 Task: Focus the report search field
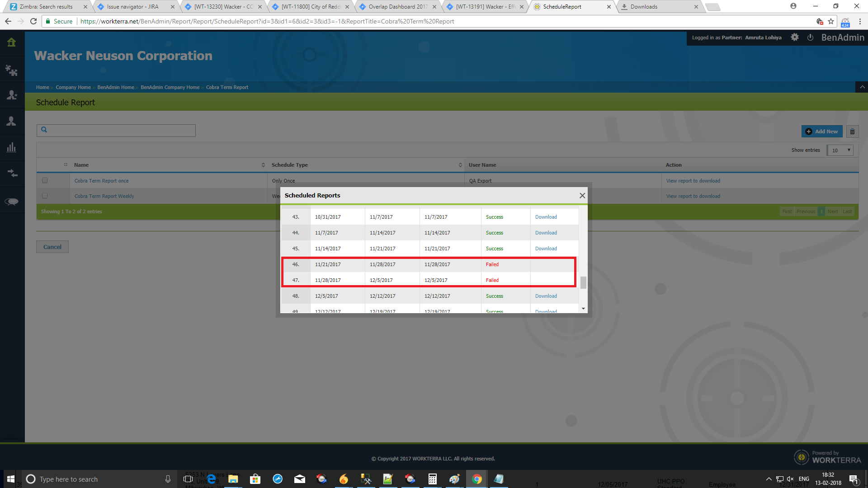(x=116, y=131)
